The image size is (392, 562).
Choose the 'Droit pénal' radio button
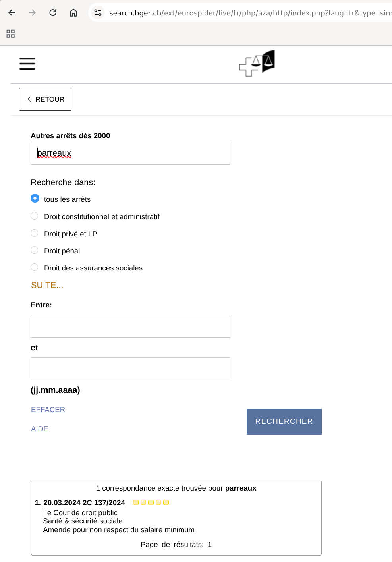point(35,250)
